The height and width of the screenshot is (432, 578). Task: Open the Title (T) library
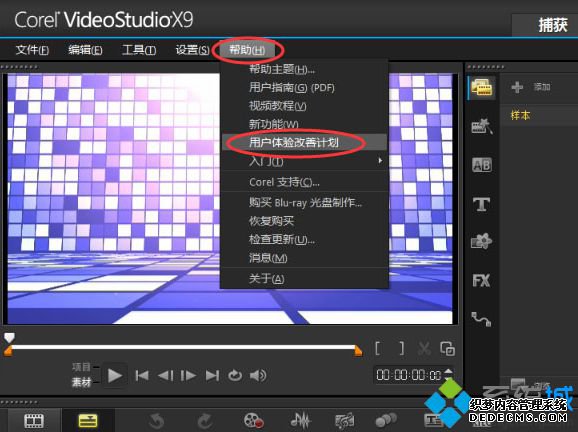coord(481,204)
